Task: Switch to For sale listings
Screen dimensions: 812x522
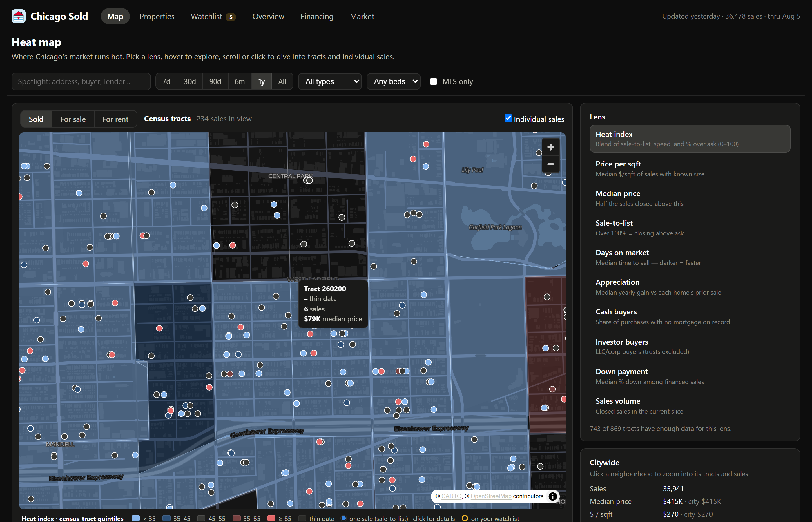Action: (73, 119)
